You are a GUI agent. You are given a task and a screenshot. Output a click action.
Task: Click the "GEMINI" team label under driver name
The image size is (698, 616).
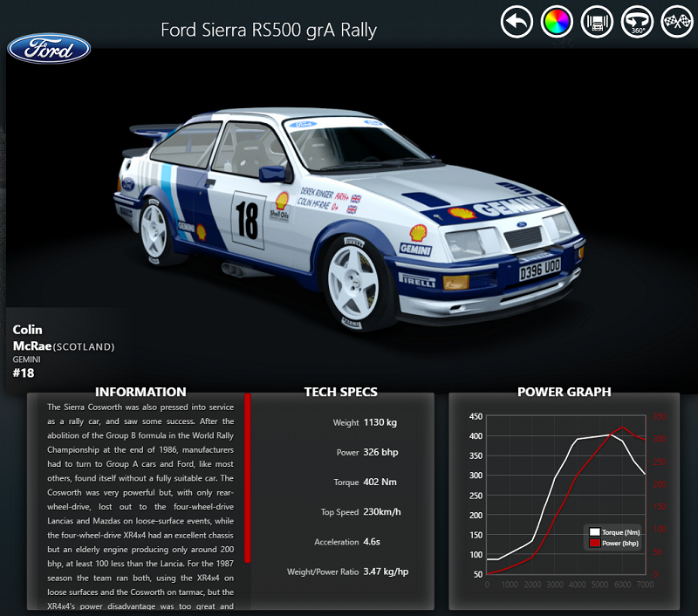pos(26,359)
